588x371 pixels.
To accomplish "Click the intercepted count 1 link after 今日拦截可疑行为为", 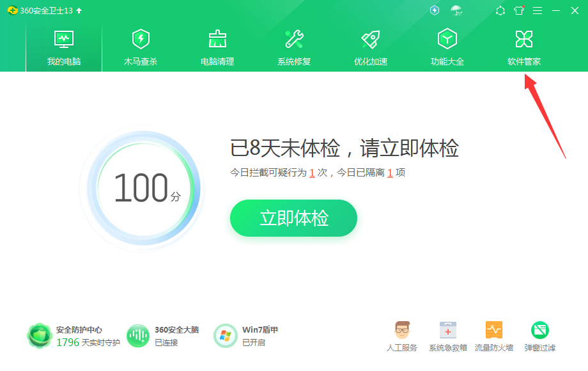I will tap(312, 173).
